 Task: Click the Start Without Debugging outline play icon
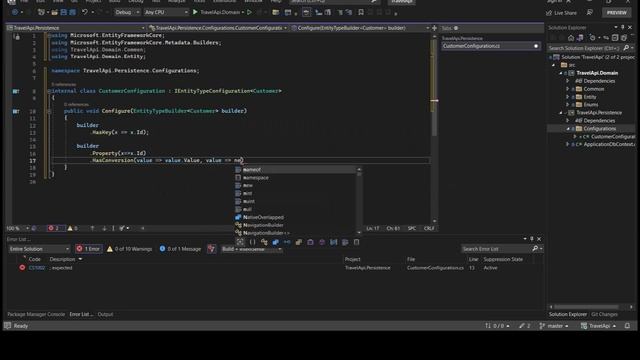click(249, 12)
